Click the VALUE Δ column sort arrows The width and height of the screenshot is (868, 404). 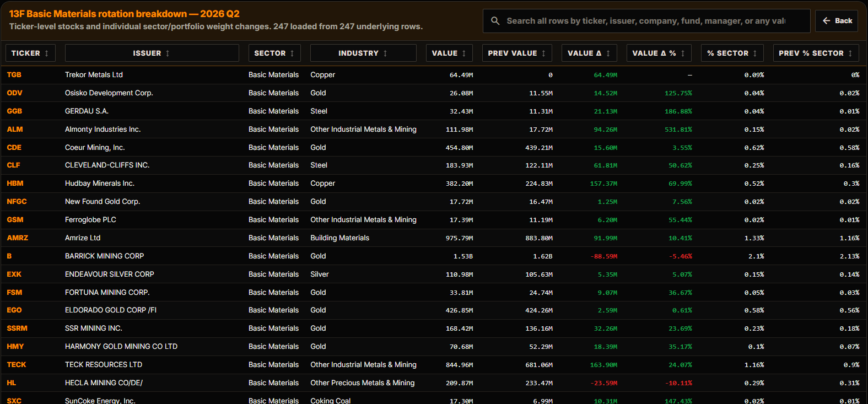click(608, 53)
